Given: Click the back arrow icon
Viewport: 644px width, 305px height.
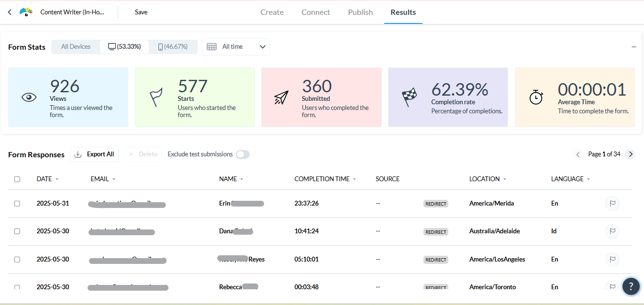Looking at the screenshot, I should point(10,12).
